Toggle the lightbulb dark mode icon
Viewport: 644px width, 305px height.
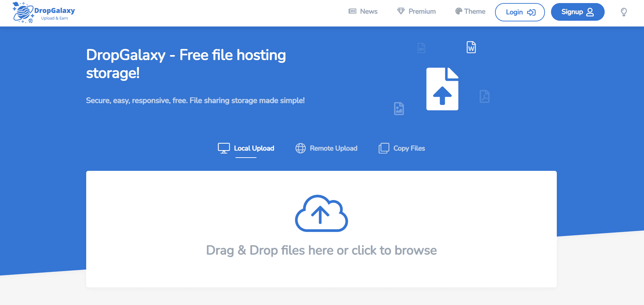624,12
